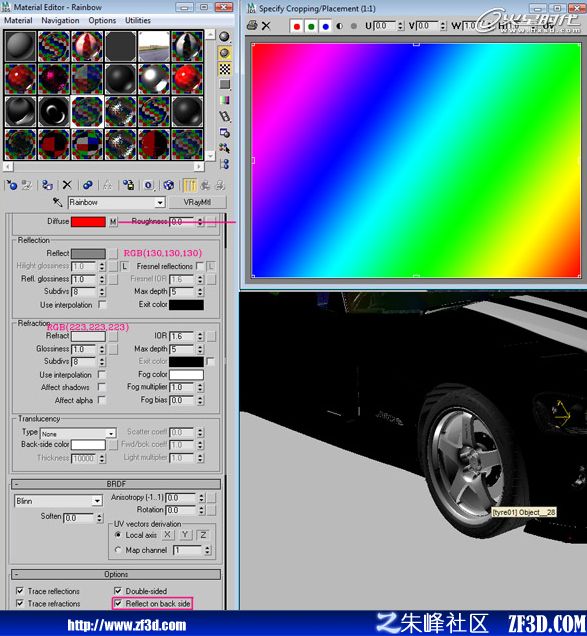The image size is (587, 636).
Task: Click the red Diffuse color swatch
Action: (x=88, y=221)
